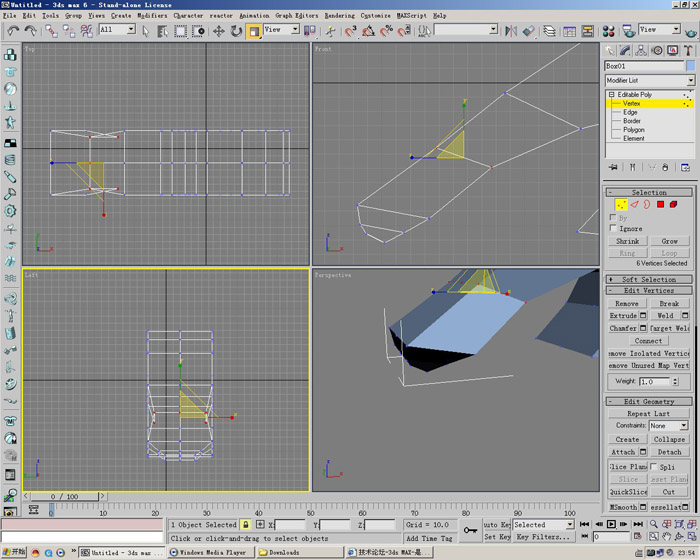Open the Utilities panel hammer icon

coord(690,50)
